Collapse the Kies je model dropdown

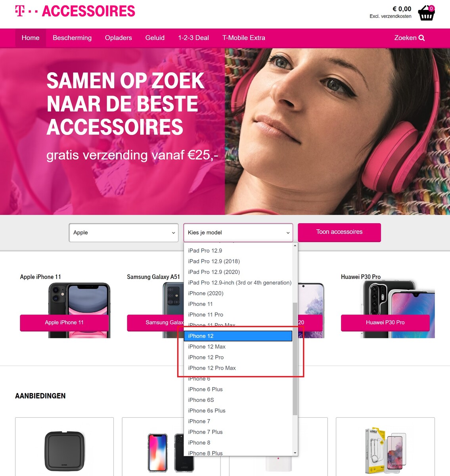tap(238, 232)
